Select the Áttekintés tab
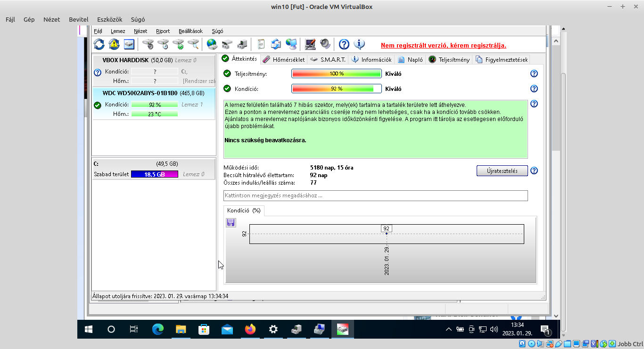The width and height of the screenshot is (644, 349). click(x=239, y=59)
